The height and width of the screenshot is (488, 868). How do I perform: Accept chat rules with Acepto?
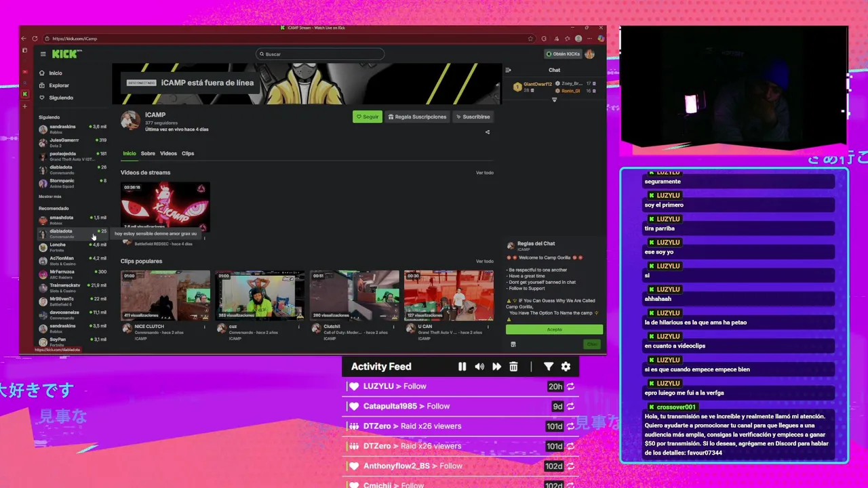click(x=554, y=329)
